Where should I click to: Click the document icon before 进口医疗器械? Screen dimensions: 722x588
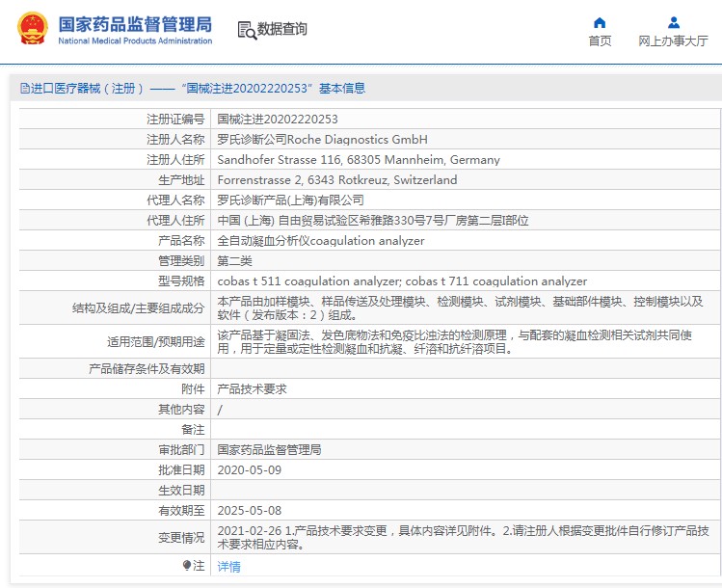pos(25,88)
